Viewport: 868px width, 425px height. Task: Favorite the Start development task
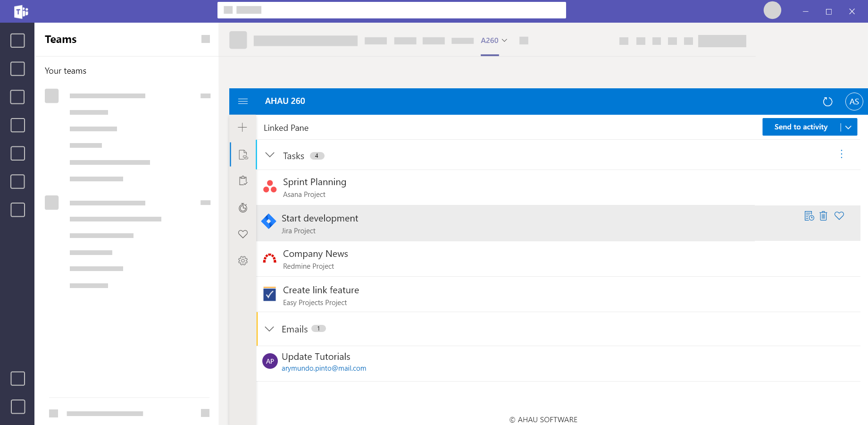[839, 216]
